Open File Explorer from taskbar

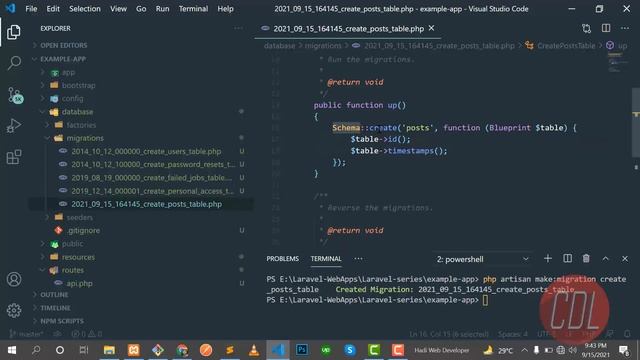click(109, 350)
